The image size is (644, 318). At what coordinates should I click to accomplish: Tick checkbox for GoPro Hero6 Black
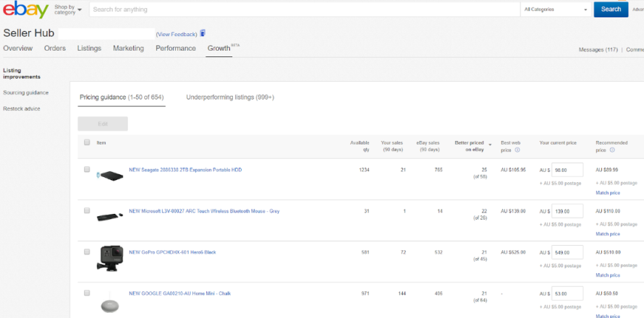[x=87, y=252]
